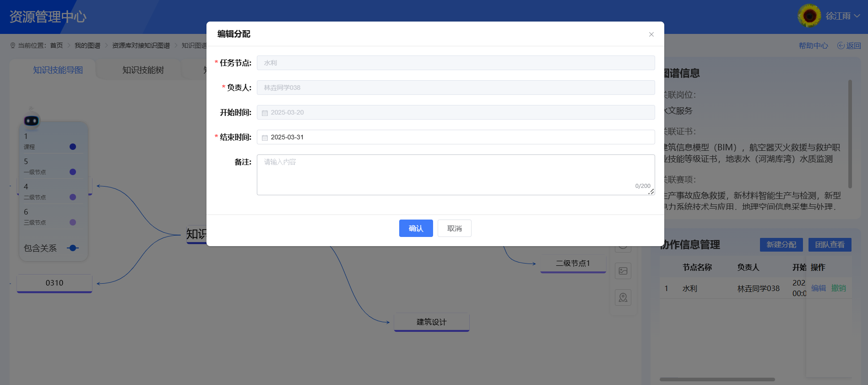Click into the 备注 text area

pyautogui.click(x=456, y=175)
